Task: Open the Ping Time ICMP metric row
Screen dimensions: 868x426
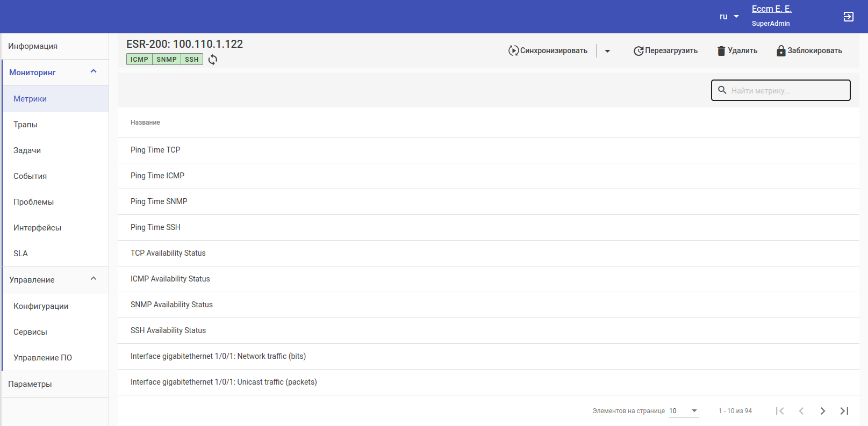Action: click(x=157, y=176)
